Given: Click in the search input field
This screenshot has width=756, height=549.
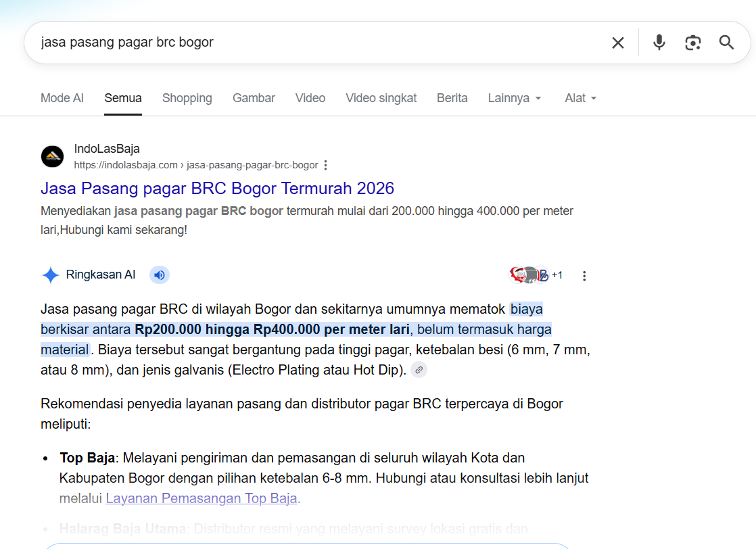Looking at the screenshot, I should tap(318, 43).
